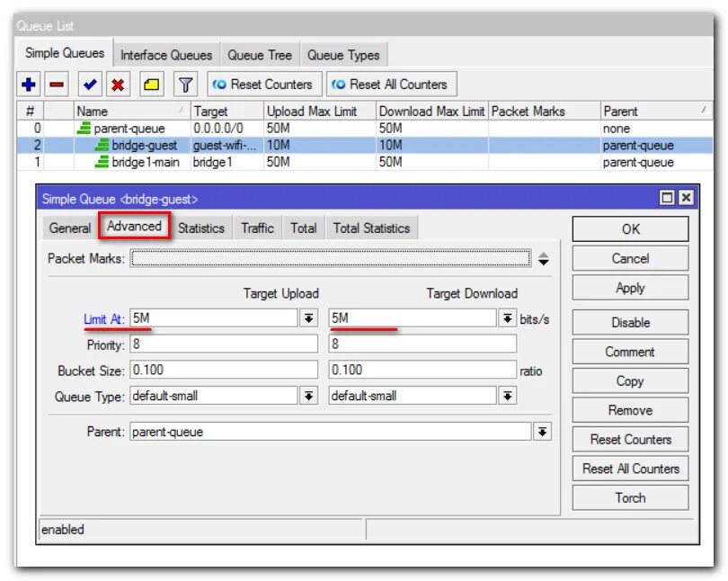Click the Limit At label link
Image resolution: width=728 pixels, height=581 pixels.
click(103, 319)
